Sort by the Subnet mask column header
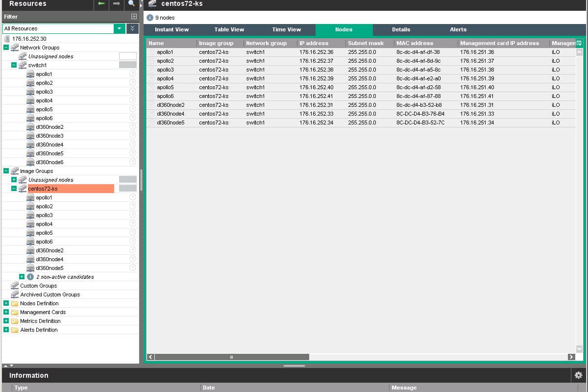Image resolution: width=588 pixels, height=392 pixels. 370,43
